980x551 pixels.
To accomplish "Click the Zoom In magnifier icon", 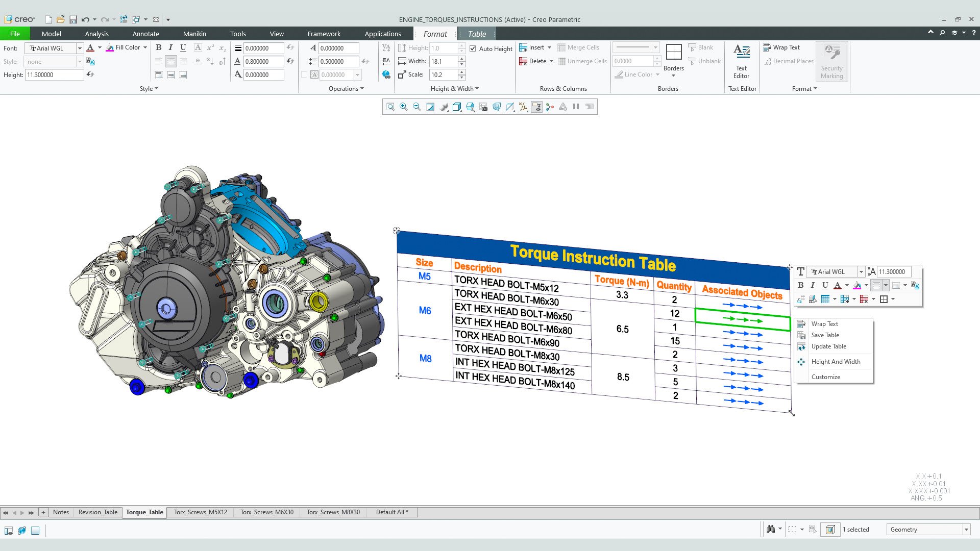I will click(x=404, y=107).
